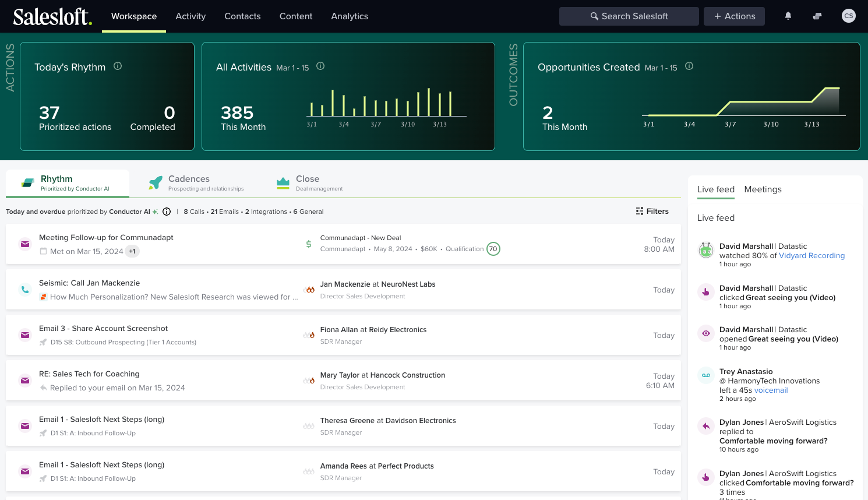Click flame icon beside Amanda Rees
The width and height of the screenshot is (868, 500).
coord(309,471)
